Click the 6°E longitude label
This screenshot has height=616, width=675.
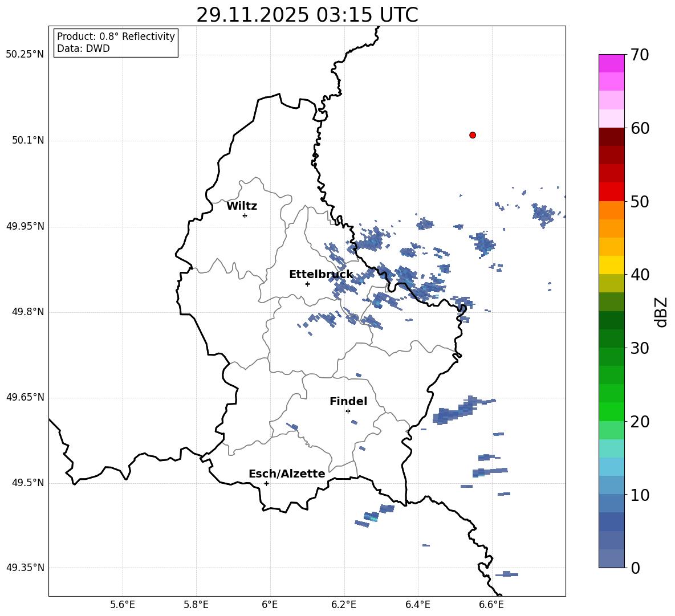tap(270, 605)
